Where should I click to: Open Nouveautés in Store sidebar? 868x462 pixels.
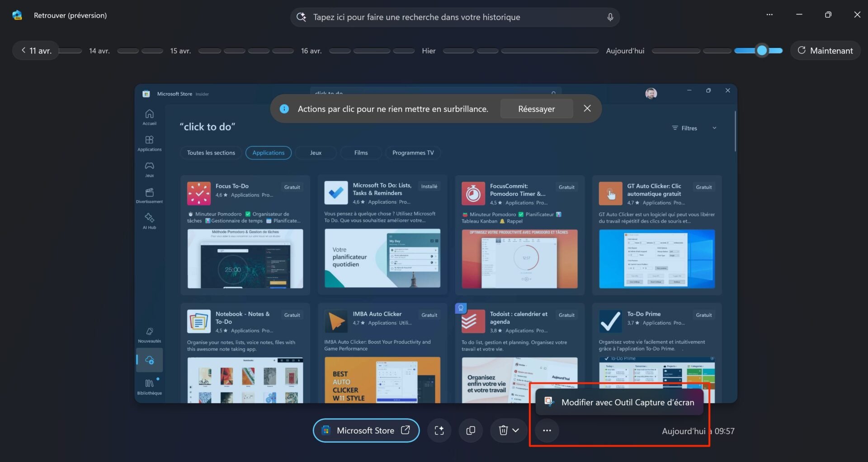[x=149, y=335]
